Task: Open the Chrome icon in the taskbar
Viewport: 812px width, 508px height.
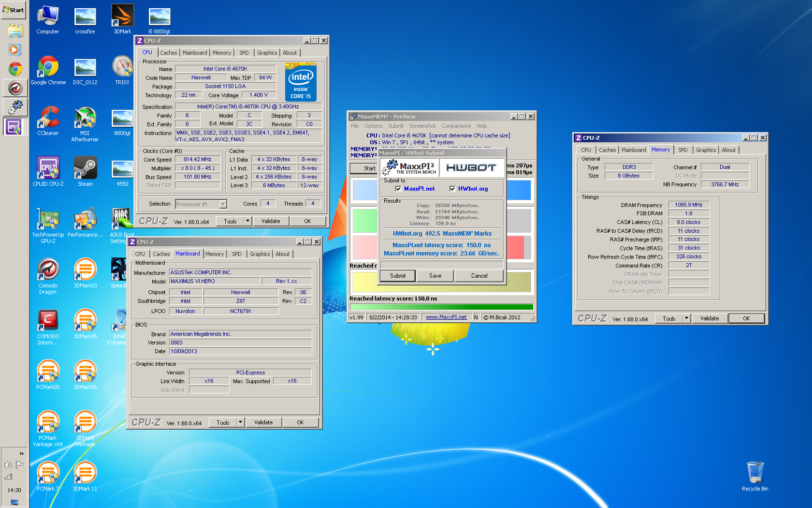Action: 15,69
